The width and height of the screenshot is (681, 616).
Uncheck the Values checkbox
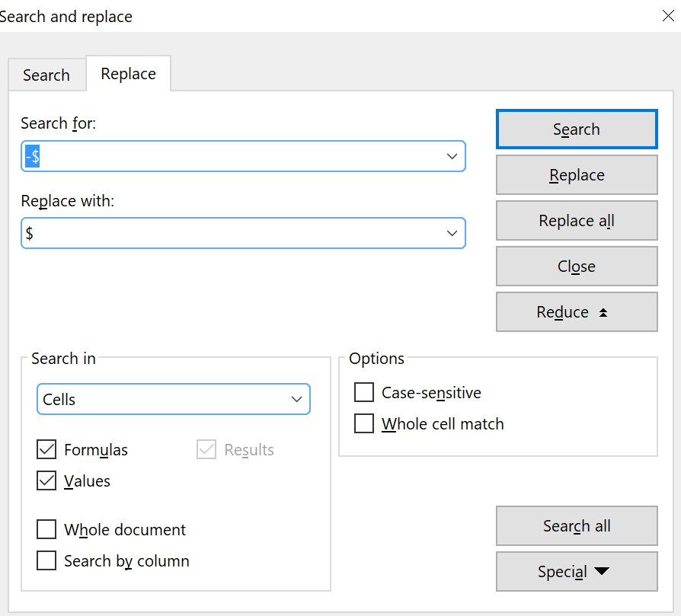[x=47, y=481]
